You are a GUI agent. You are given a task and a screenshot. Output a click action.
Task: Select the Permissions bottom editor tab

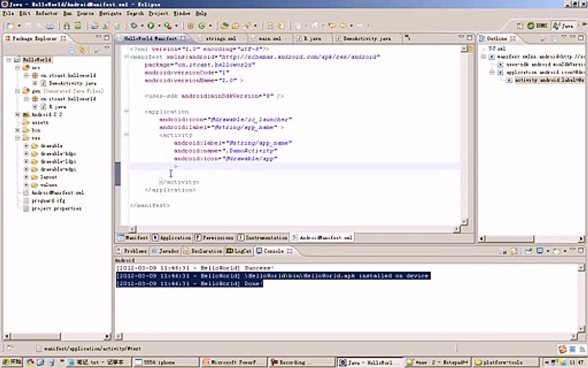214,237
